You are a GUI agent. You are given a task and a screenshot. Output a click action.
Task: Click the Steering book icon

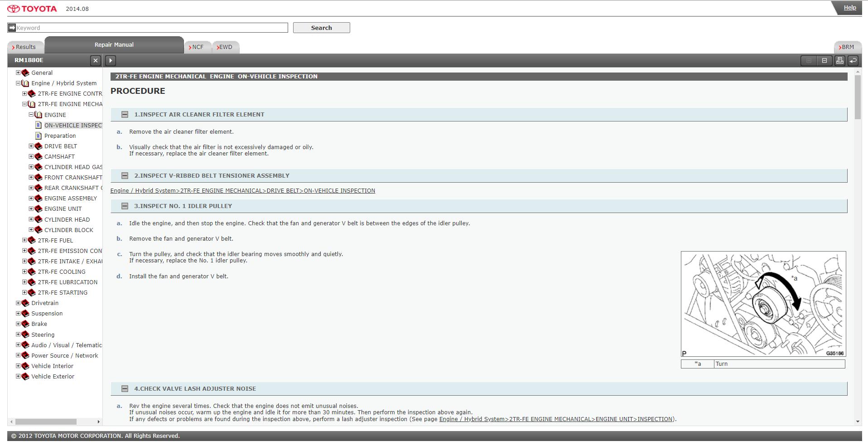pos(25,334)
